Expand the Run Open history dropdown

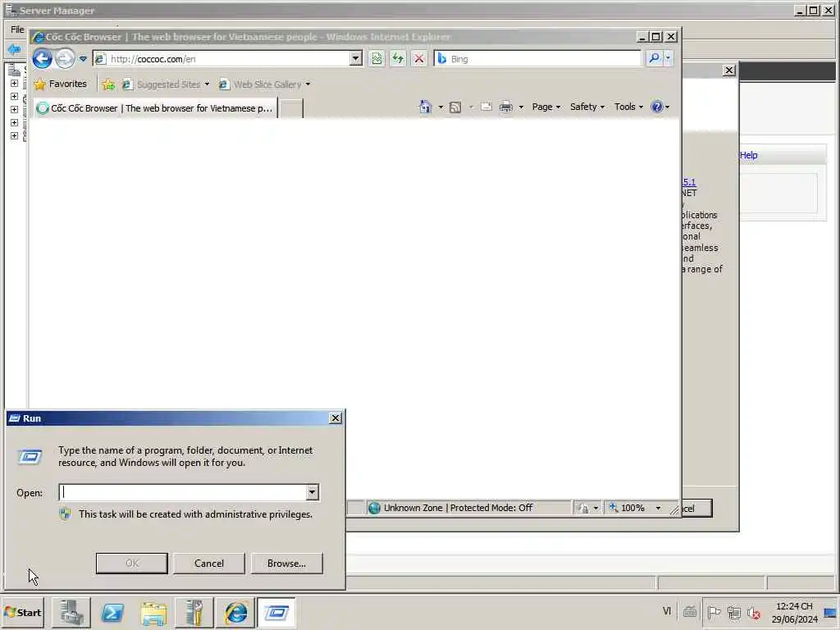point(313,492)
